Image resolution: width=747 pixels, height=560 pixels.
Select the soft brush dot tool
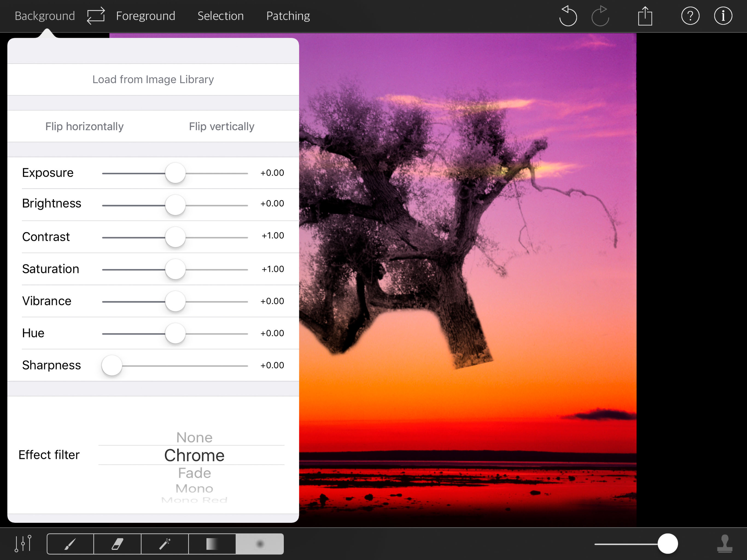pyautogui.click(x=260, y=544)
